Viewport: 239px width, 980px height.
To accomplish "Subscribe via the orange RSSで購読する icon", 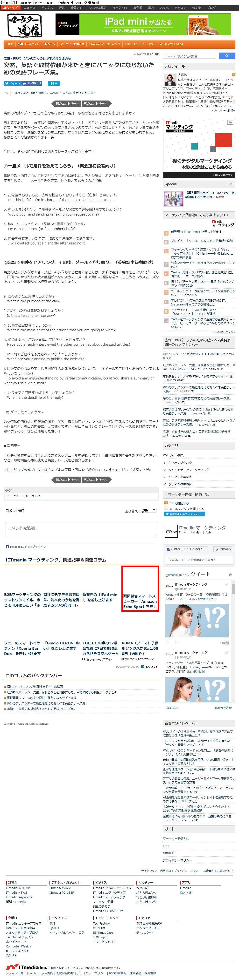I will coord(166,503).
